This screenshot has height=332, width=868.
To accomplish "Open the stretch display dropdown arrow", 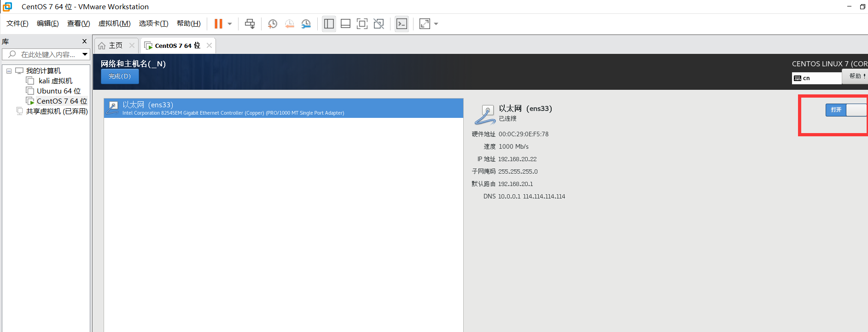I will (436, 24).
